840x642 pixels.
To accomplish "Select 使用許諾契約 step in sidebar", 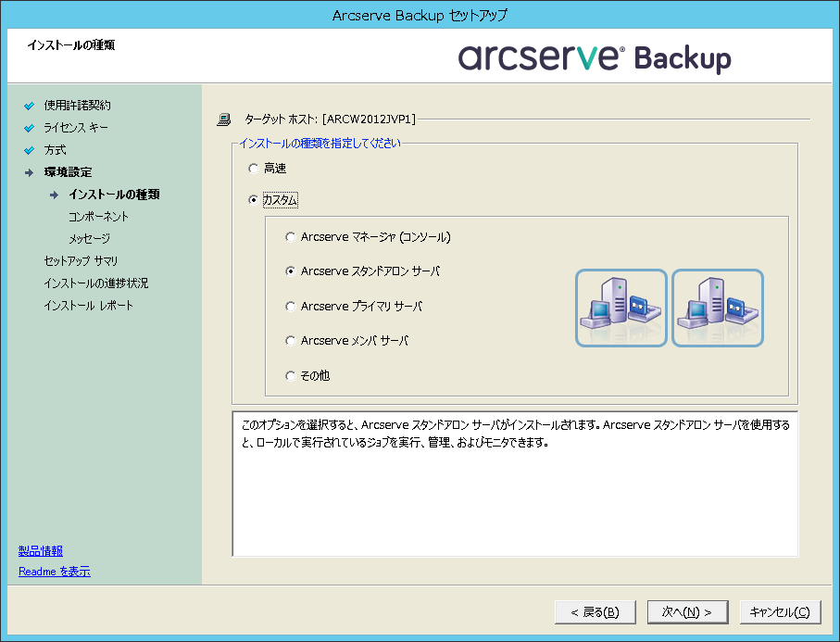I will pos(77,105).
